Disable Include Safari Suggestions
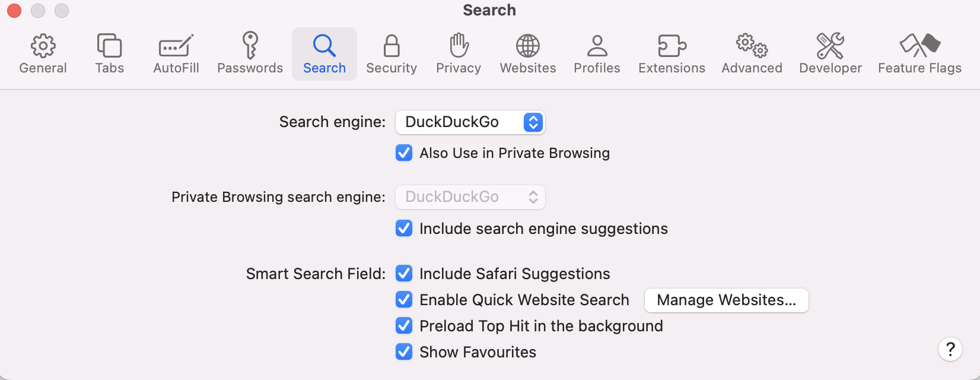The height and width of the screenshot is (380, 980). click(x=404, y=274)
